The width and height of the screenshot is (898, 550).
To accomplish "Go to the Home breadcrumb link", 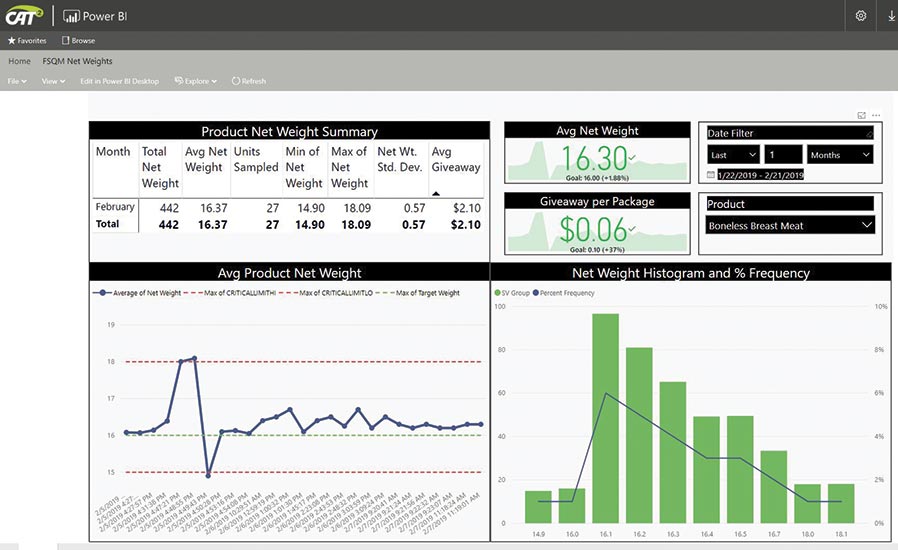I will [19, 61].
